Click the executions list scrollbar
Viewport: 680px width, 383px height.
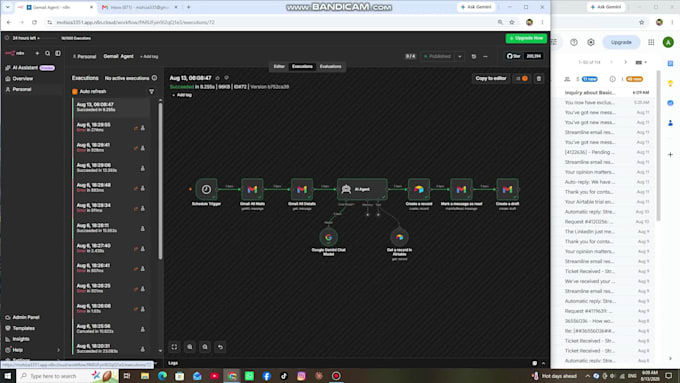coord(160,180)
